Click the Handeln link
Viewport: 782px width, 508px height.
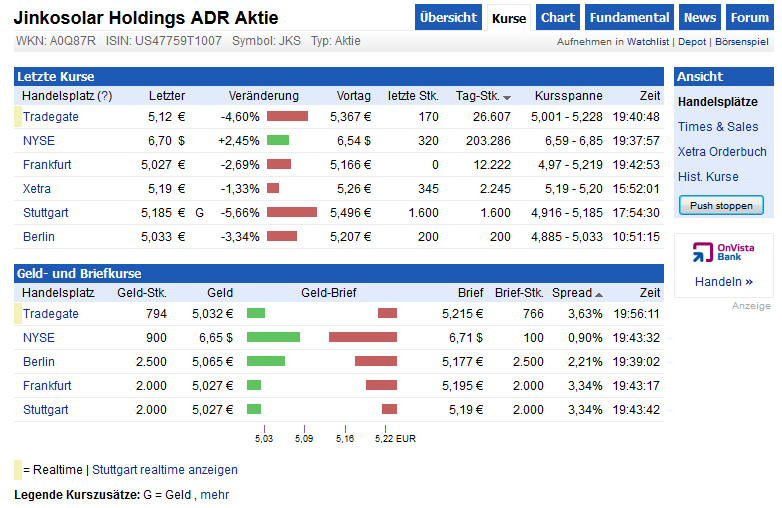(723, 282)
